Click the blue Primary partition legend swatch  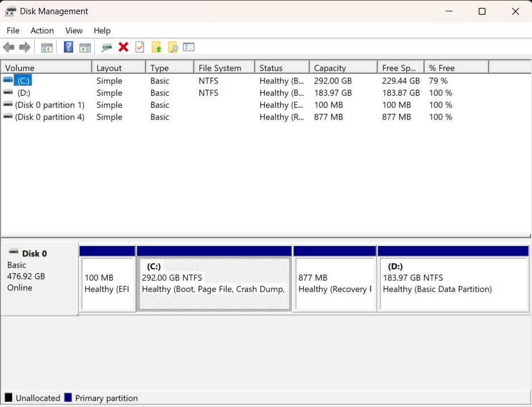pyautogui.click(x=68, y=398)
